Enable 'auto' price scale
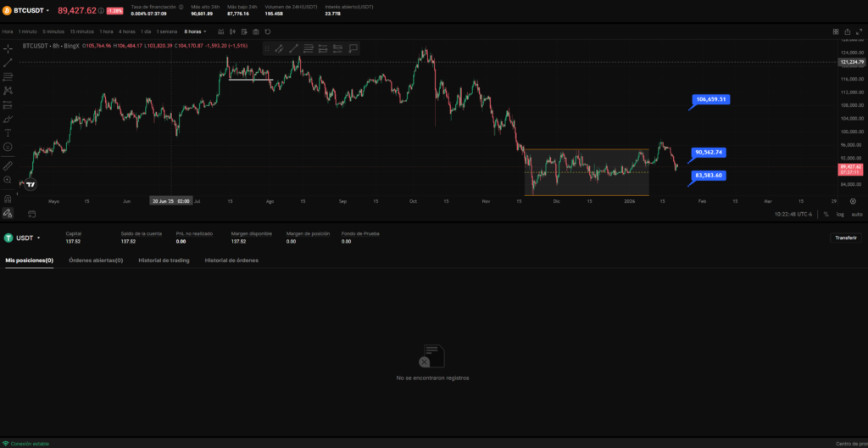Image resolution: width=868 pixels, height=448 pixels. coord(856,214)
